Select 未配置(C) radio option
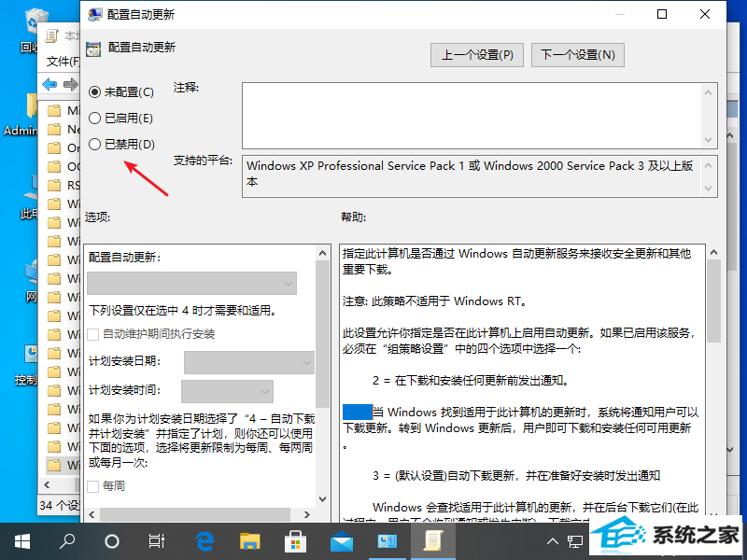This screenshot has width=747, height=560. (x=121, y=91)
